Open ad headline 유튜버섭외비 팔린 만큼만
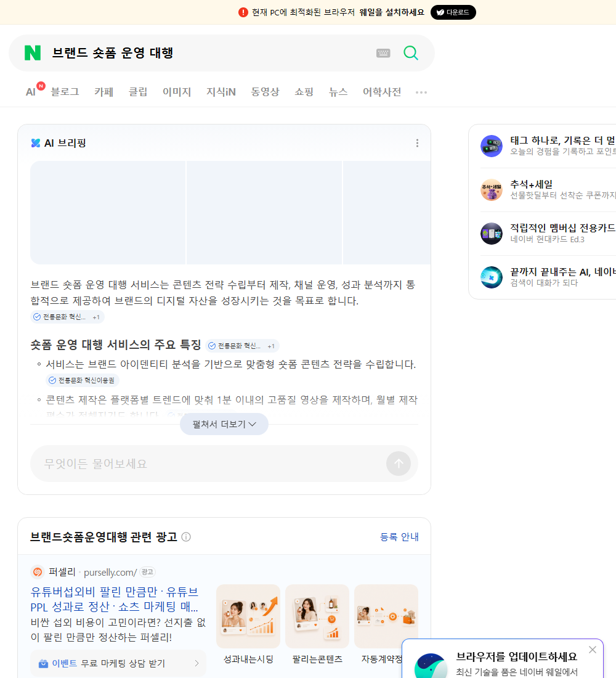This screenshot has height=678, width=616. (115, 599)
